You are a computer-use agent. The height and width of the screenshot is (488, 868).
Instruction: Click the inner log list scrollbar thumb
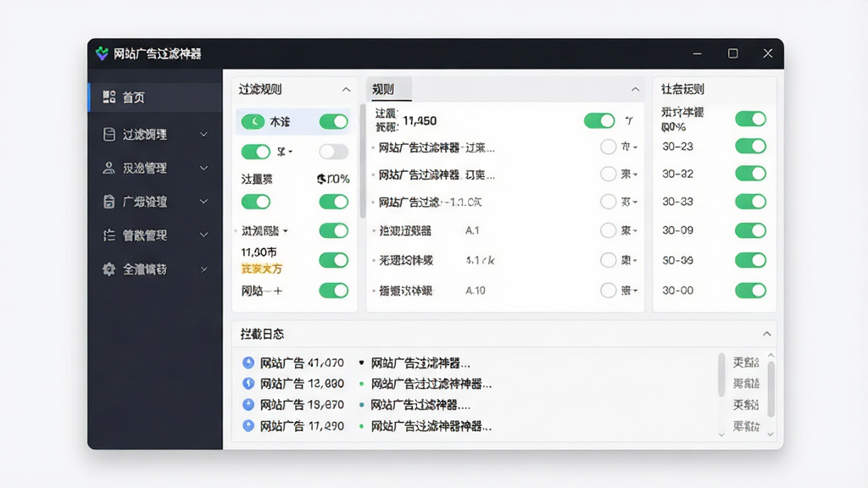pos(721,374)
